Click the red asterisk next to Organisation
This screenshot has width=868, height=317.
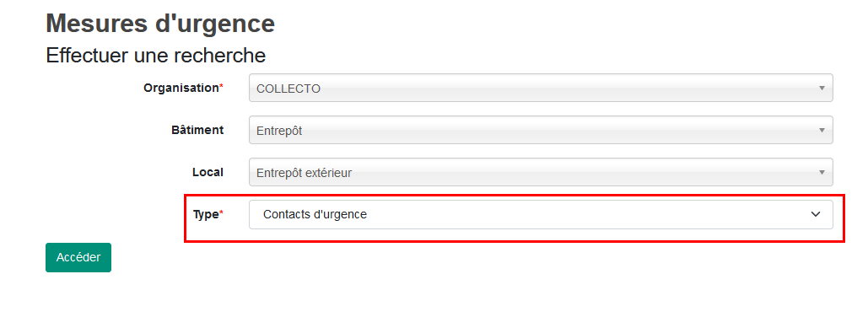221,86
